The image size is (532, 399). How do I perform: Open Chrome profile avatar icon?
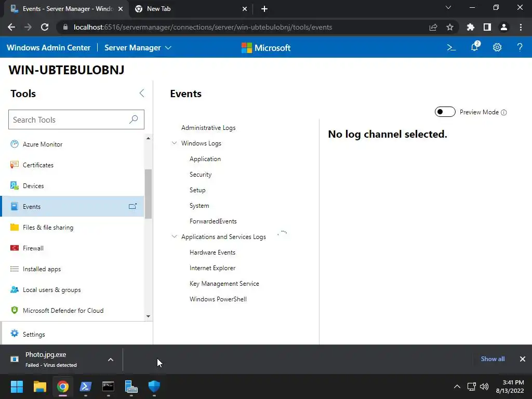pos(504,27)
